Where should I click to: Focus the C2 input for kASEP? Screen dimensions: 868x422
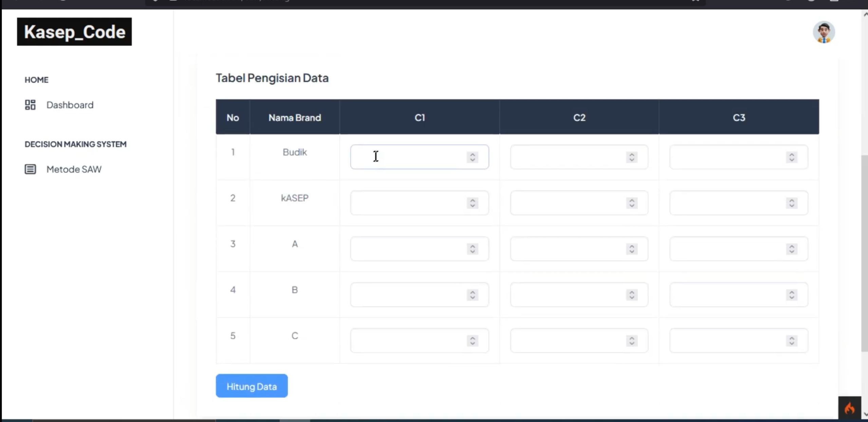[x=579, y=203]
